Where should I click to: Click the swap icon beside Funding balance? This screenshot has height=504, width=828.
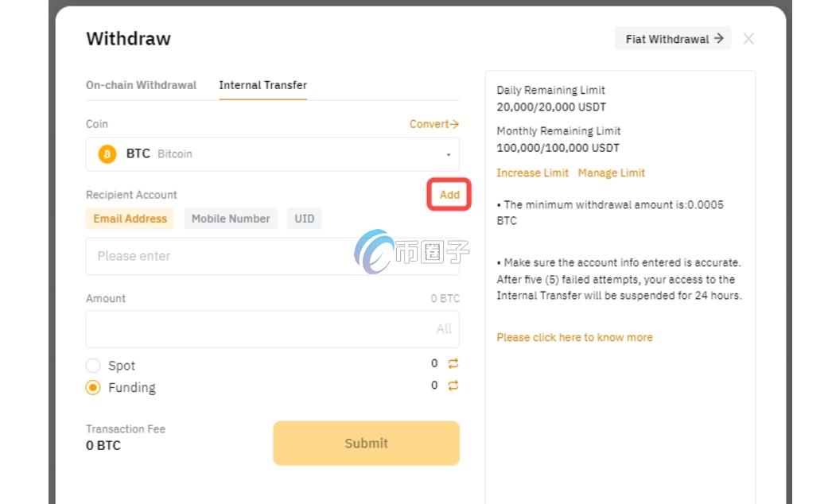(x=453, y=386)
